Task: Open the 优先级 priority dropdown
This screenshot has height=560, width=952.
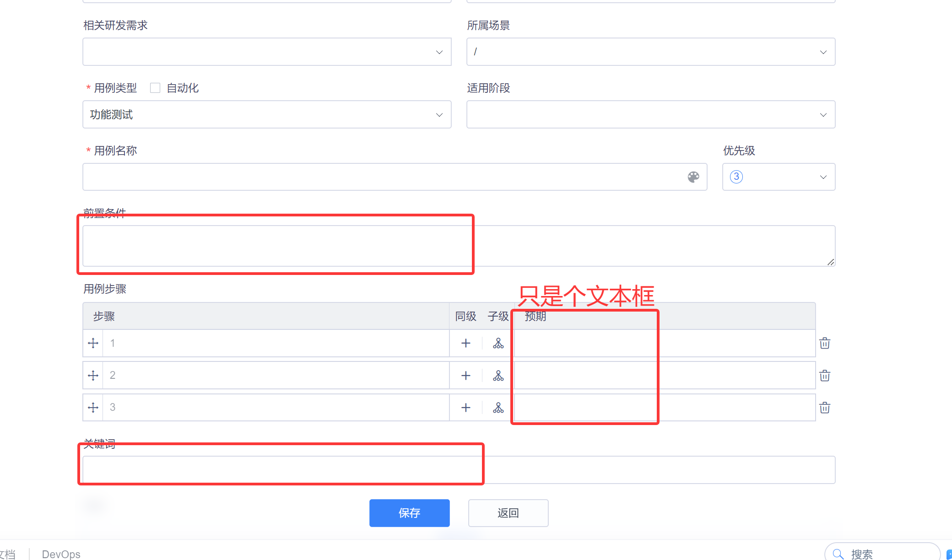Action: 779,177
